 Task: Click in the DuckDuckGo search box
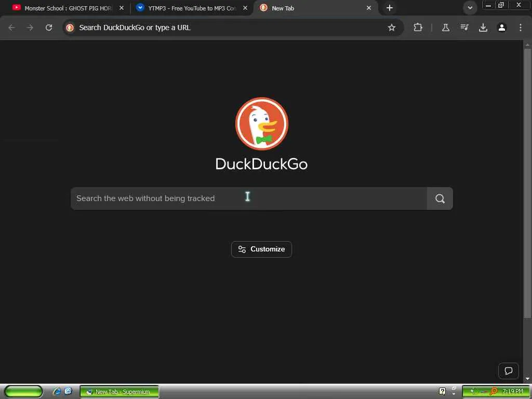click(249, 198)
